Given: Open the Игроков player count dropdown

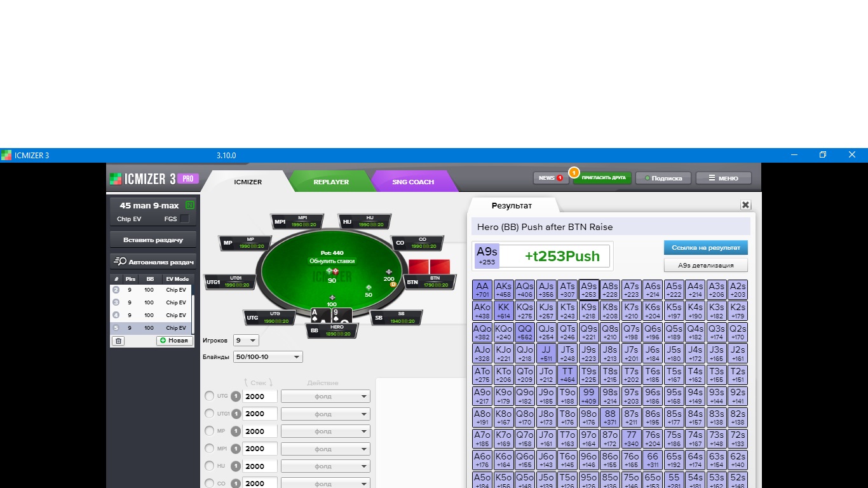Looking at the screenshot, I should point(246,341).
